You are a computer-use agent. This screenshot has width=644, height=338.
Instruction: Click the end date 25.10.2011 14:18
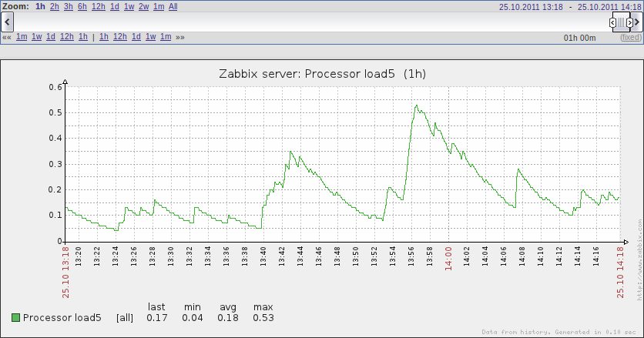(x=609, y=7)
